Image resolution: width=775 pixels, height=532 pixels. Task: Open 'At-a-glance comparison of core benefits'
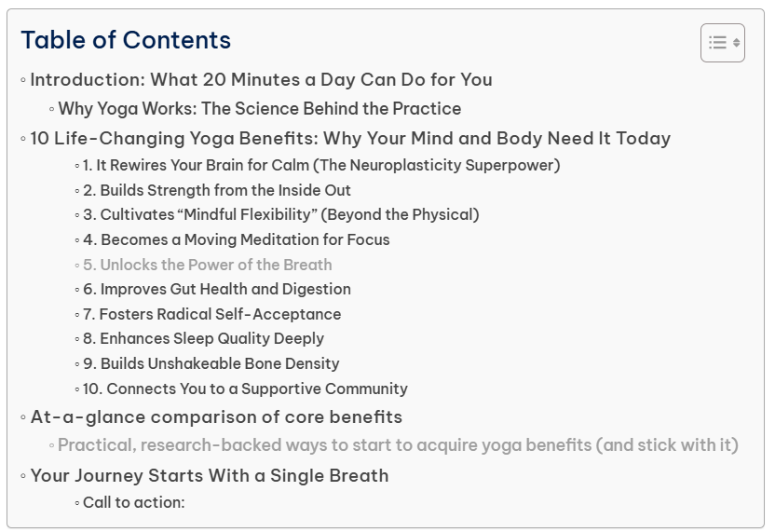pos(216,417)
